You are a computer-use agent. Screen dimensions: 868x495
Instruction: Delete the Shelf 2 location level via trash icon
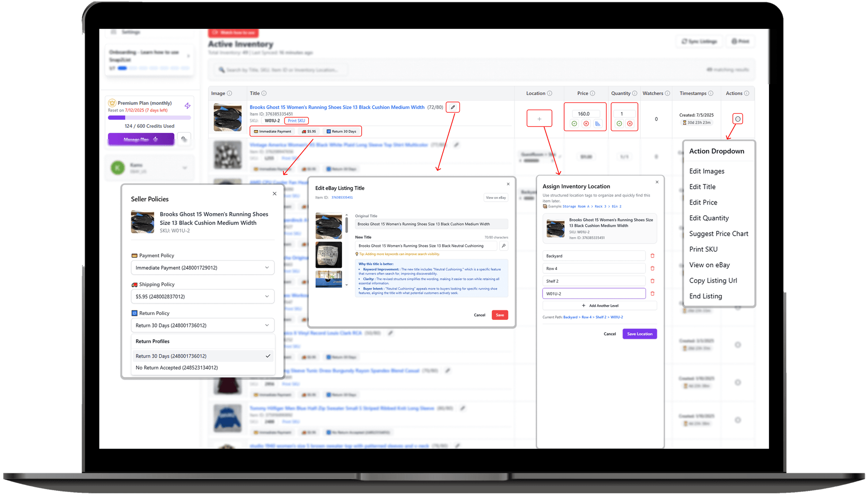652,280
